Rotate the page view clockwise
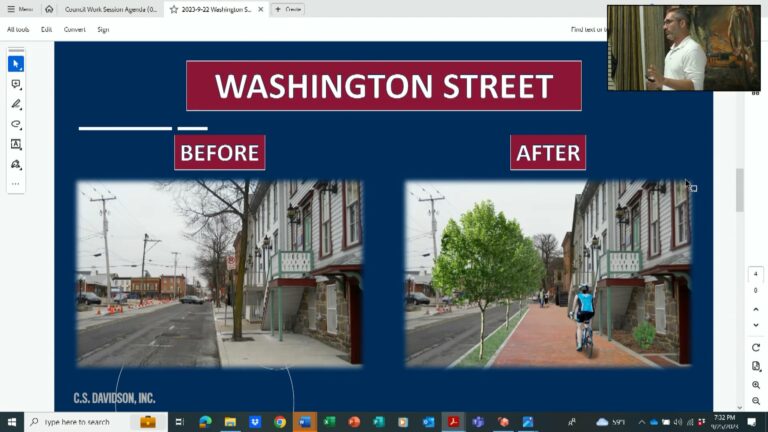This screenshot has height=432, width=768. pos(756,347)
